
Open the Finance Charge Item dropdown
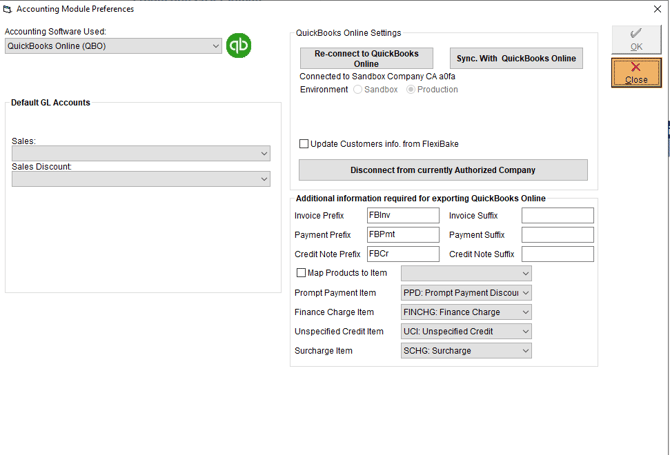[x=466, y=312]
